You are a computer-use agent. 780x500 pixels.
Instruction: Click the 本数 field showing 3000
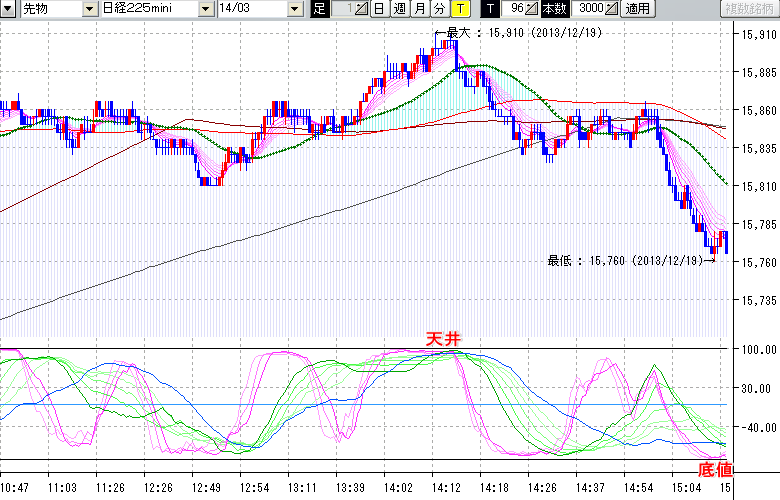pos(590,9)
